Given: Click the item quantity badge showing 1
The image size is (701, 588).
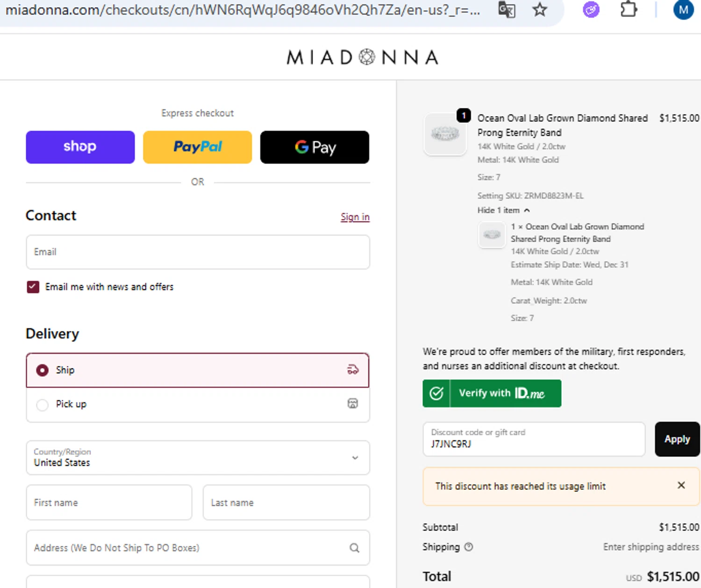Looking at the screenshot, I should click(464, 115).
